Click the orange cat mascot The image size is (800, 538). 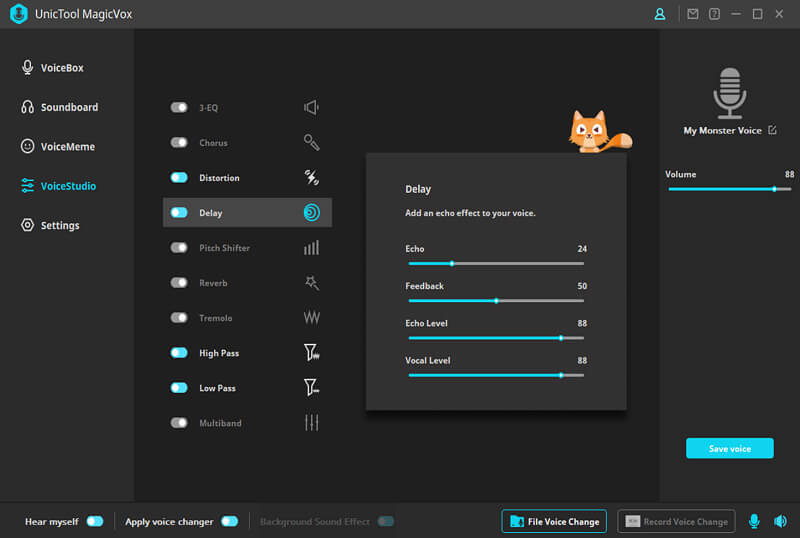pyautogui.click(x=599, y=132)
